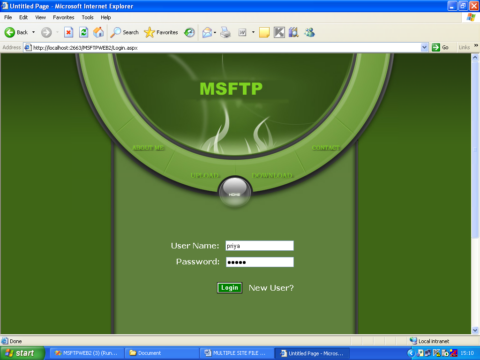
Task: Open the Search pane
Action: 124,32
